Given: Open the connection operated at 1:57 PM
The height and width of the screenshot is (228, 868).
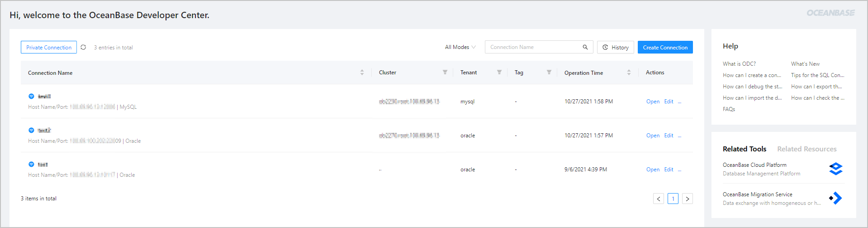Looking at the screenshot, I should click(x=653, y=136).
